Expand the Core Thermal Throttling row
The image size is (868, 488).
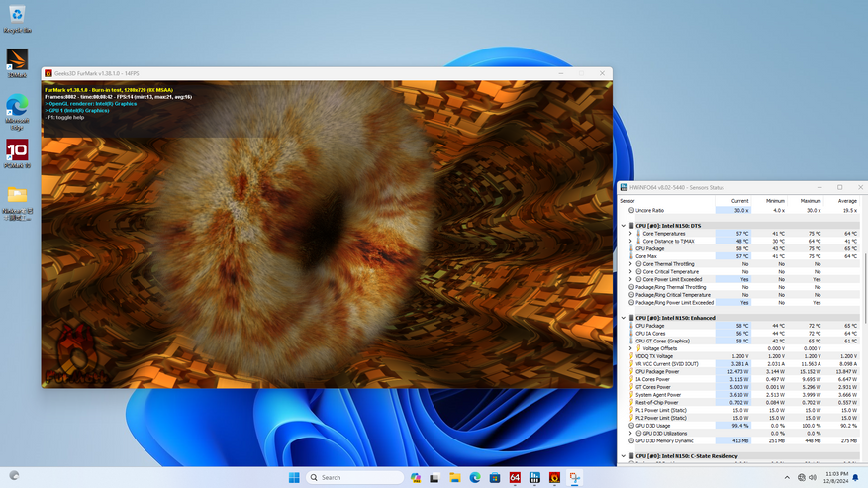pyautogui.click(x=630, y=264)
